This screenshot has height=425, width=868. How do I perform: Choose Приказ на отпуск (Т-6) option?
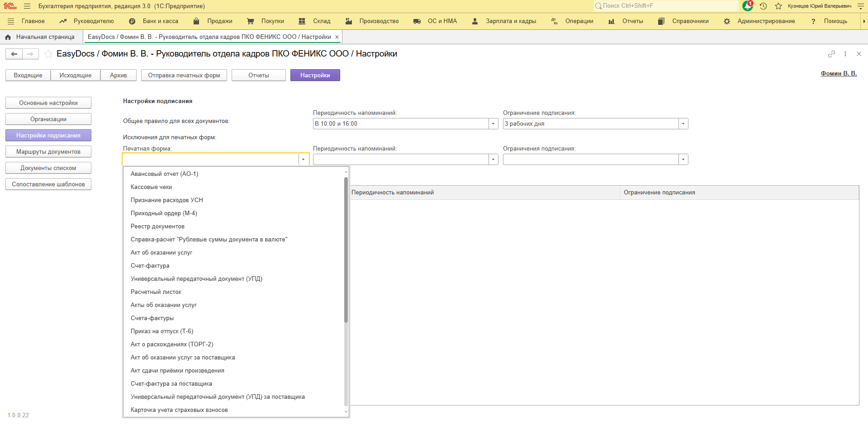tap(162, 331)
